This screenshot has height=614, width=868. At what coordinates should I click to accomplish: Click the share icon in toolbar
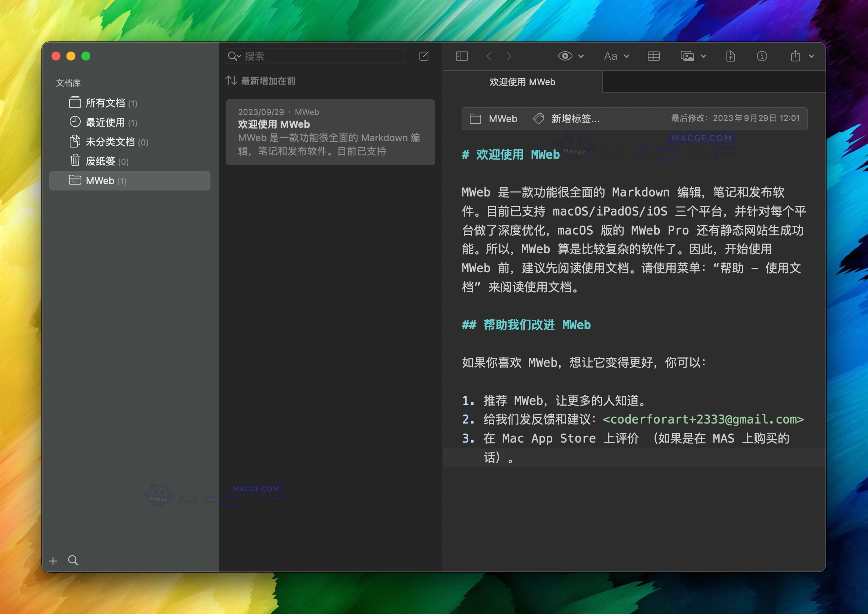(x=794, y=56)
